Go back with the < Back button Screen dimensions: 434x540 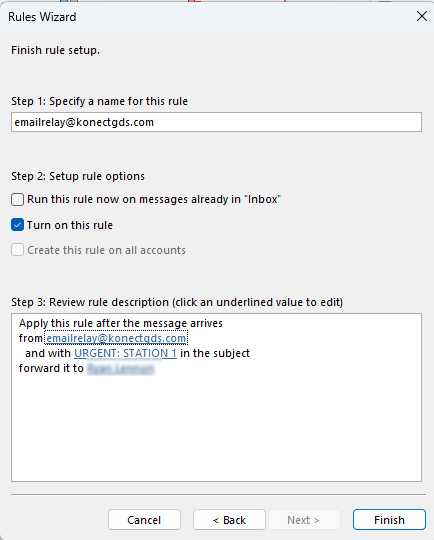229,520
